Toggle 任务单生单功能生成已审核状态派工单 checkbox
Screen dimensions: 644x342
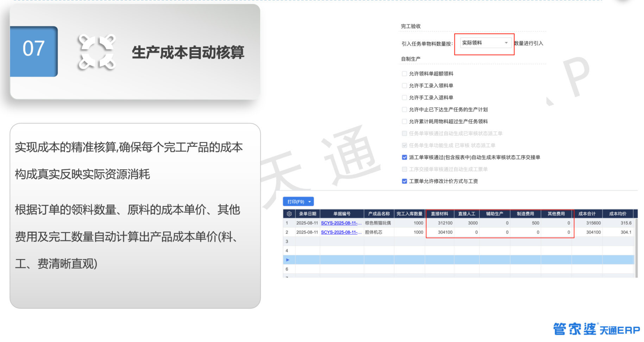tap(404, 145)
